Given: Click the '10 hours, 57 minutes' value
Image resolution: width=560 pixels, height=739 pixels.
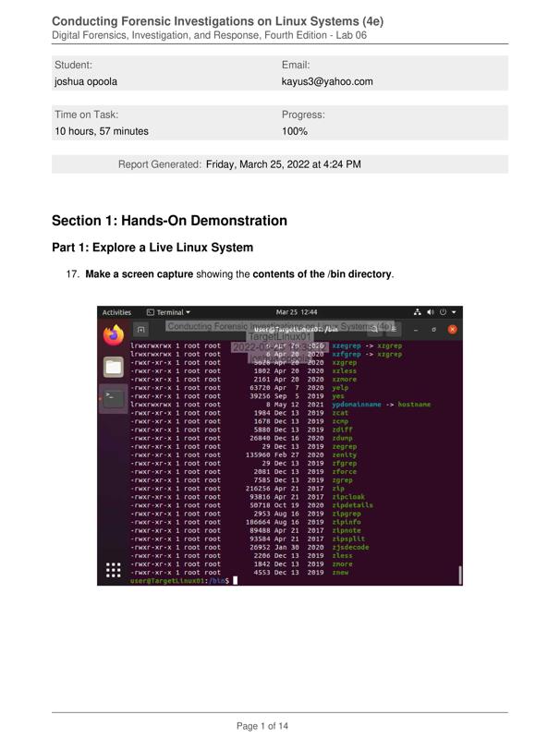Looking at the screenshot, I should (102, 131).
